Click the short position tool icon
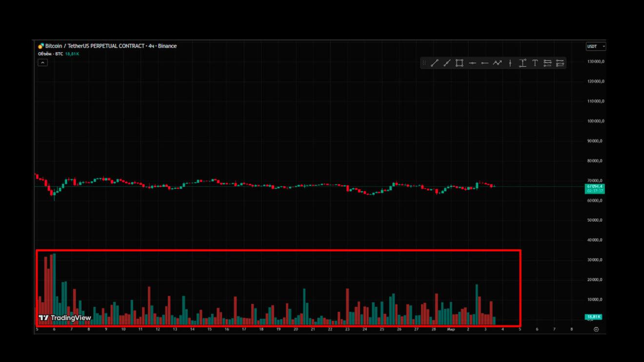The height and width of the screenshot is (362, 644). 560,63
